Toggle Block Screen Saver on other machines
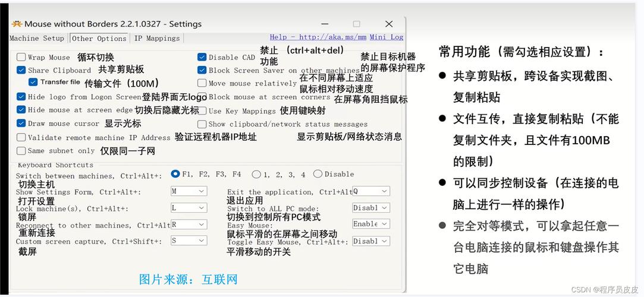644x297 pixels. point(202,70)
